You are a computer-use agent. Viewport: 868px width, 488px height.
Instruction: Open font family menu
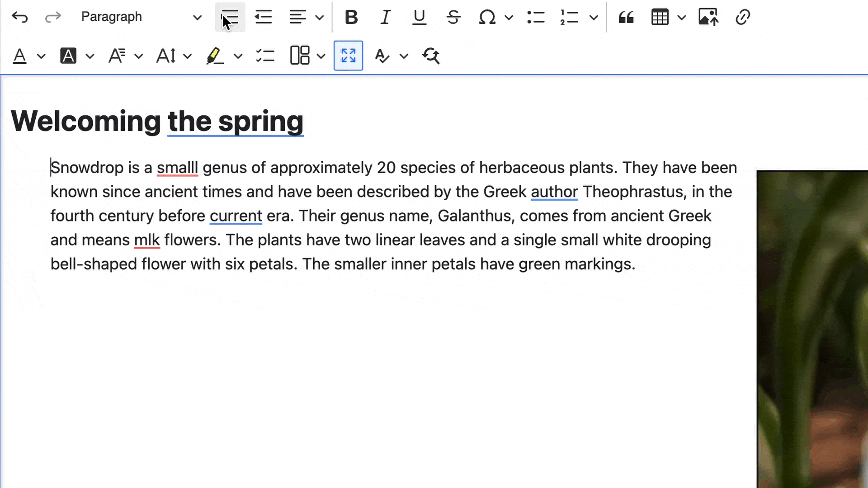(x=117, y=56)
